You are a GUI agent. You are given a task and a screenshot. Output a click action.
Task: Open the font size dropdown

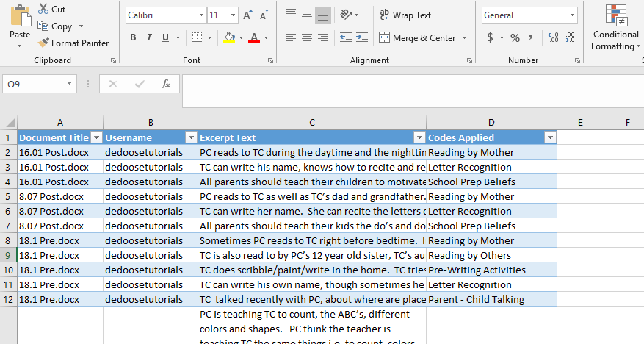pyautogui.click(x=233, y=15)
